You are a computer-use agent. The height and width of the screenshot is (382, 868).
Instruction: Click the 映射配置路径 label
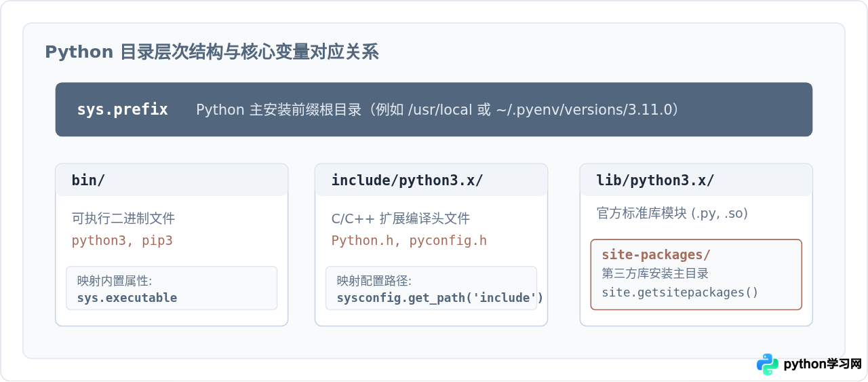(374, 281)
